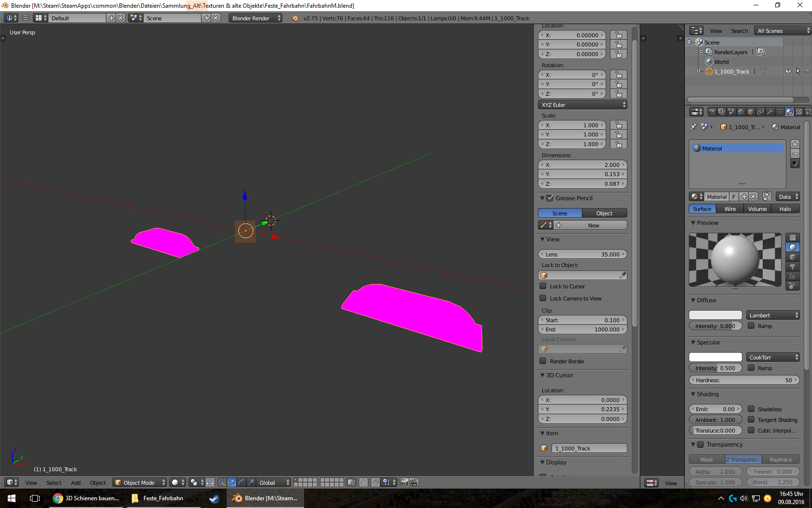Open the viewport Add menu
This screenshot has width=812, height=508.
coord(76,483)
